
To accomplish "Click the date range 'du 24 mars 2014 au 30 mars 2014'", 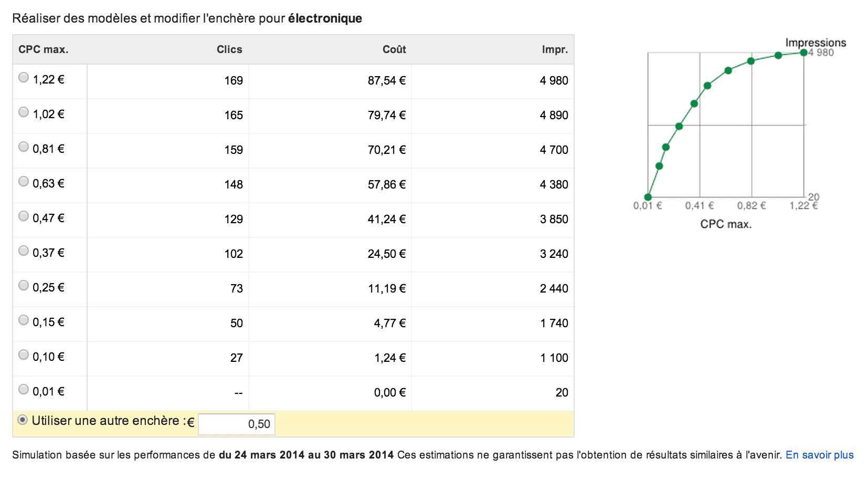I will point(306,455).
